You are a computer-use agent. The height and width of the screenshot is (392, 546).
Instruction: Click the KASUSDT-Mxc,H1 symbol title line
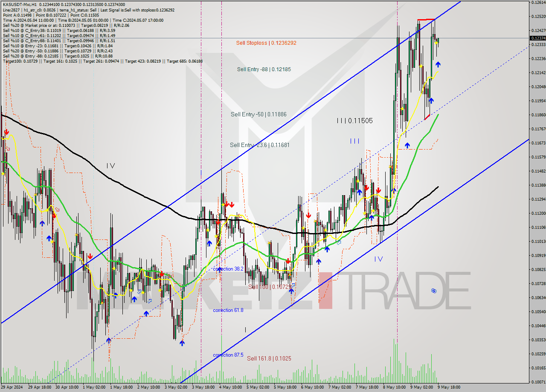pos(64,5)
